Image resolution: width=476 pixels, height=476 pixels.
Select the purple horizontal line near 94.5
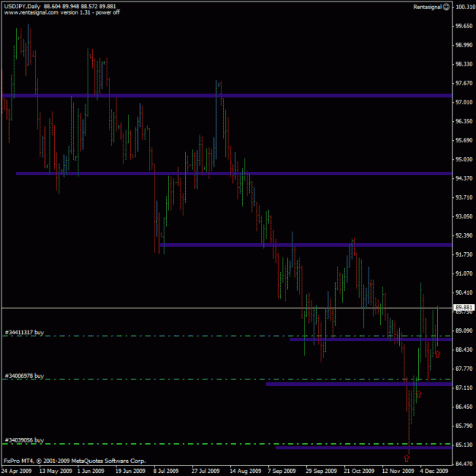click(234, 174)
